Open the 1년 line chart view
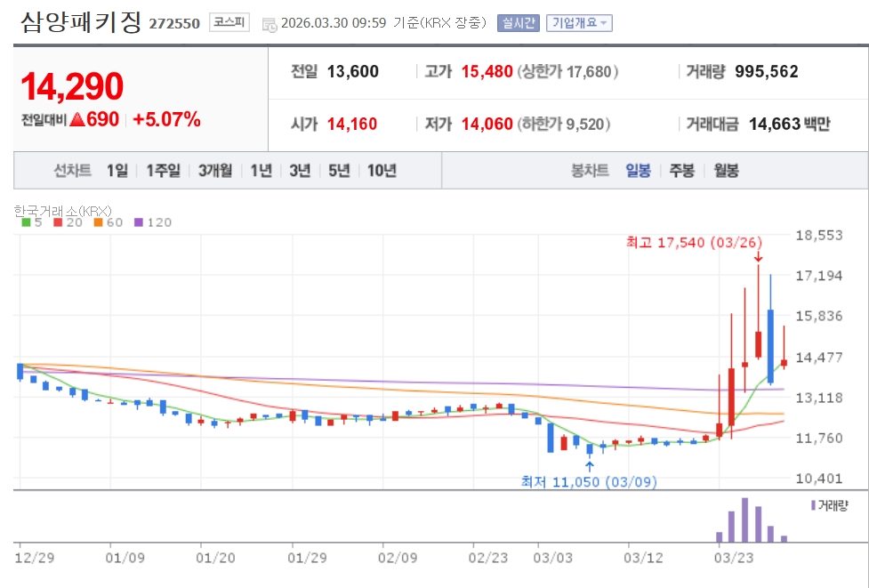This screenshot has width=869, height=588. coord(261,171)
